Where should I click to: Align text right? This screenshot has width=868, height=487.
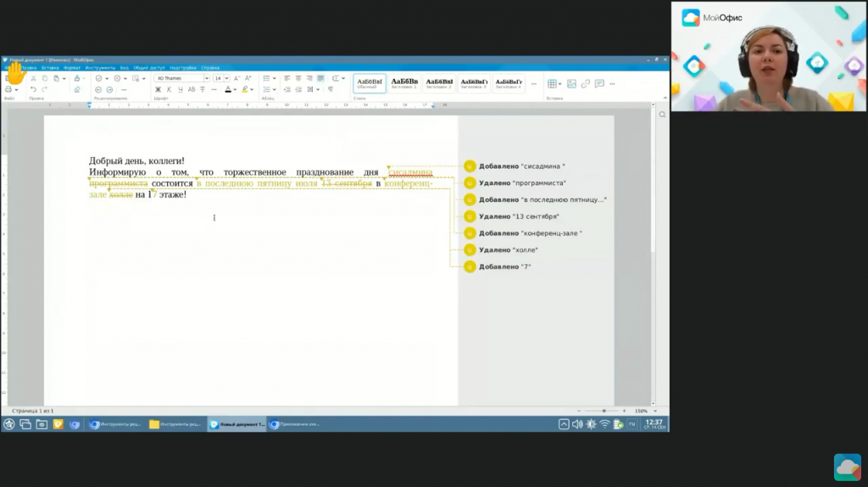(309, 79)
